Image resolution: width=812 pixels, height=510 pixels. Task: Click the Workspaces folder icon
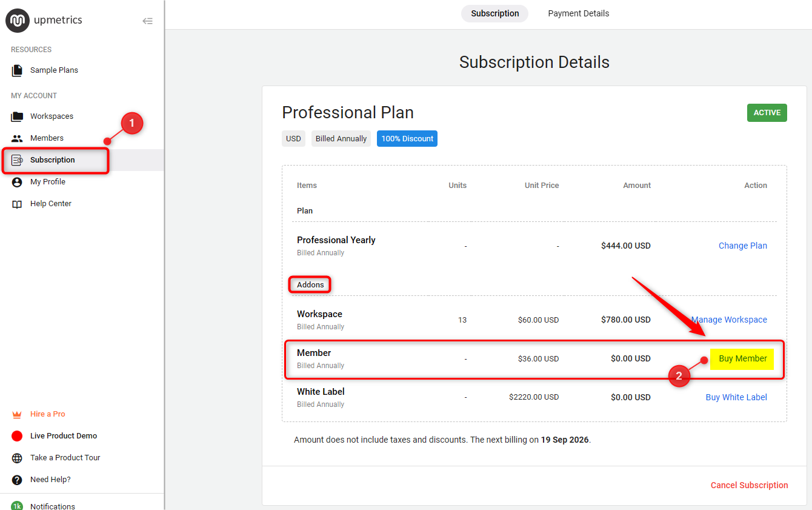(17, 116)
